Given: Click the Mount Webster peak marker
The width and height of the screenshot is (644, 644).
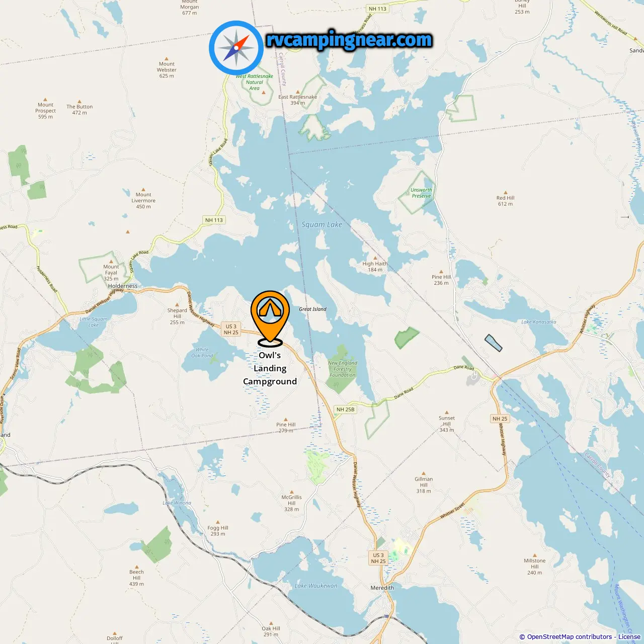Looking at the screenshot, I should coord(167,58).
